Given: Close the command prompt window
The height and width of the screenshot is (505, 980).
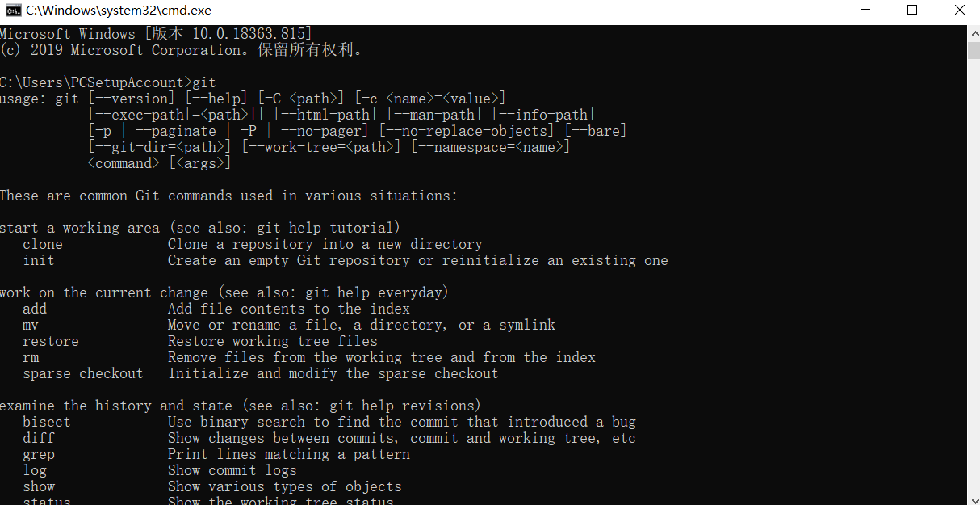Looking at the screenshot, I should pyautogui.click(x=959, y=11).
